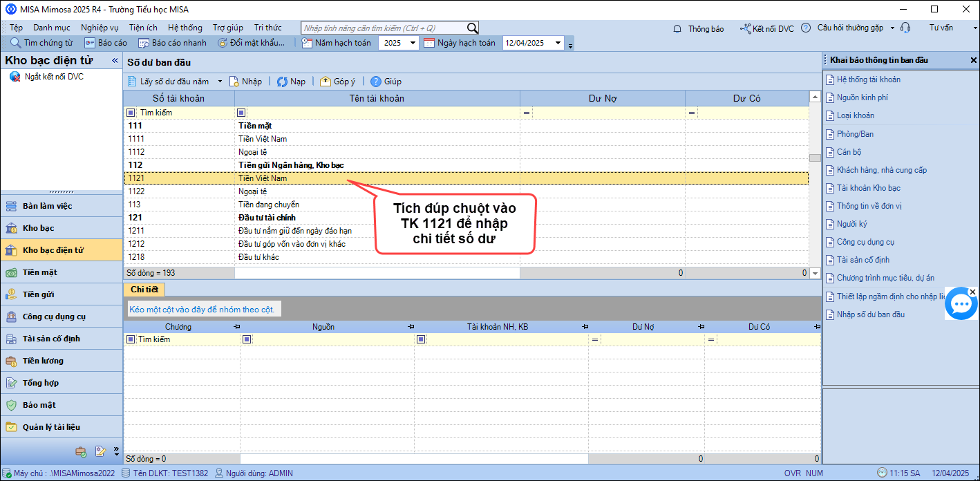
Task: Collapse the Kho bạc điện tử sidebar with the chevron
Action: [x=115, y=61]
